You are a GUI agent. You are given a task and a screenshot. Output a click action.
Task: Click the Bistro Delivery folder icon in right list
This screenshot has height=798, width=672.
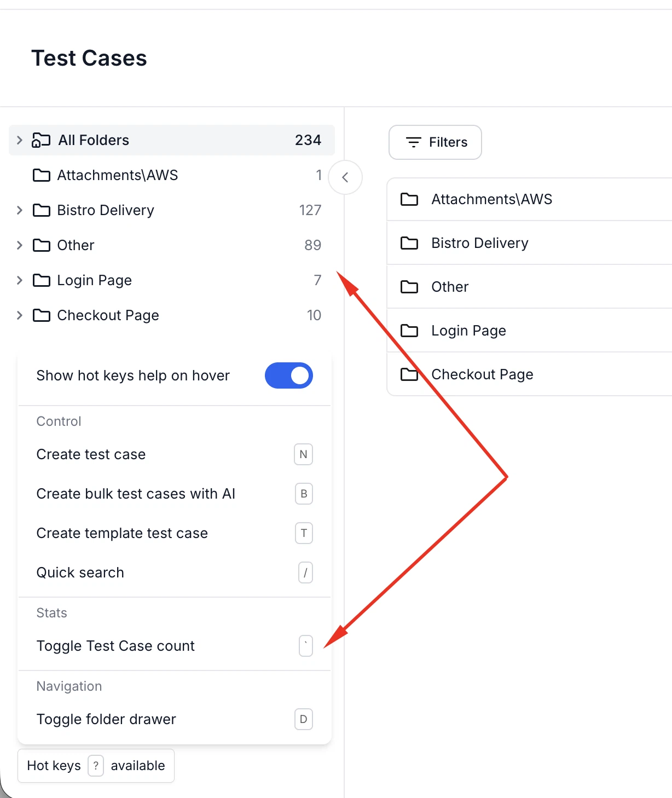pos(409,243)
